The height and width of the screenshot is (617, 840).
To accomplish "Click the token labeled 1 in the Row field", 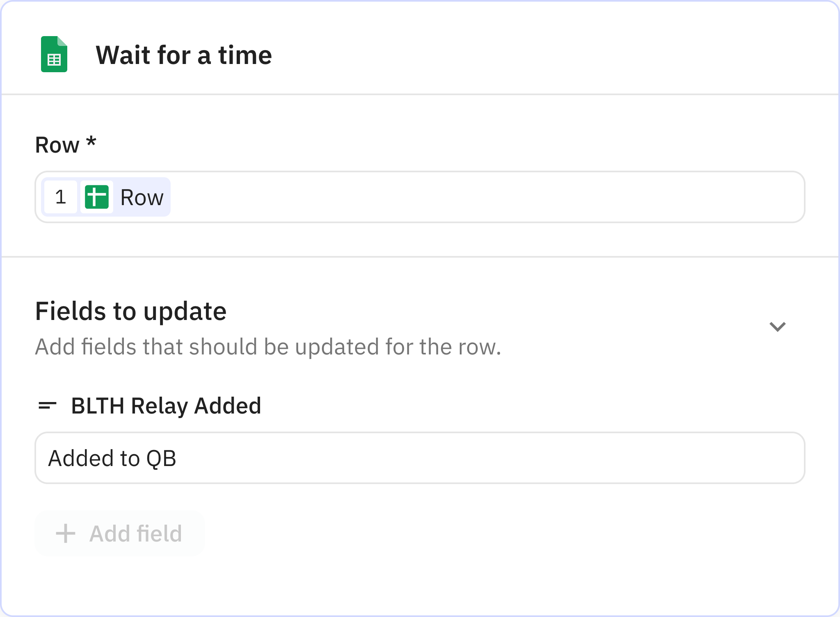I will click(60, 197).
